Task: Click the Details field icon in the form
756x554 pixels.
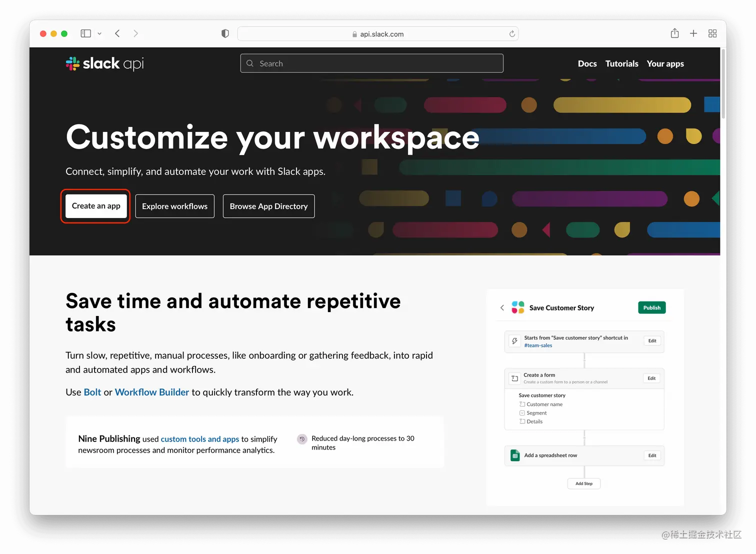Action: 523,421
